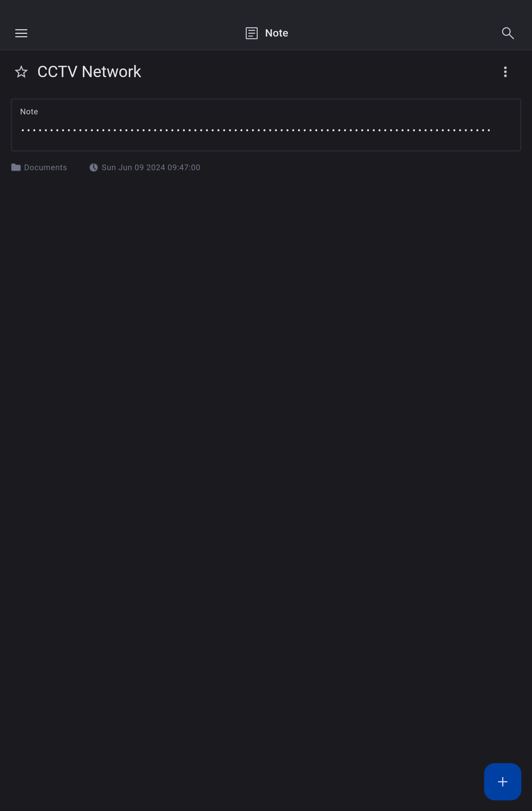This screenshot has height=811, width=532.
Task: Open the Documents folder label
Action: 45,167
